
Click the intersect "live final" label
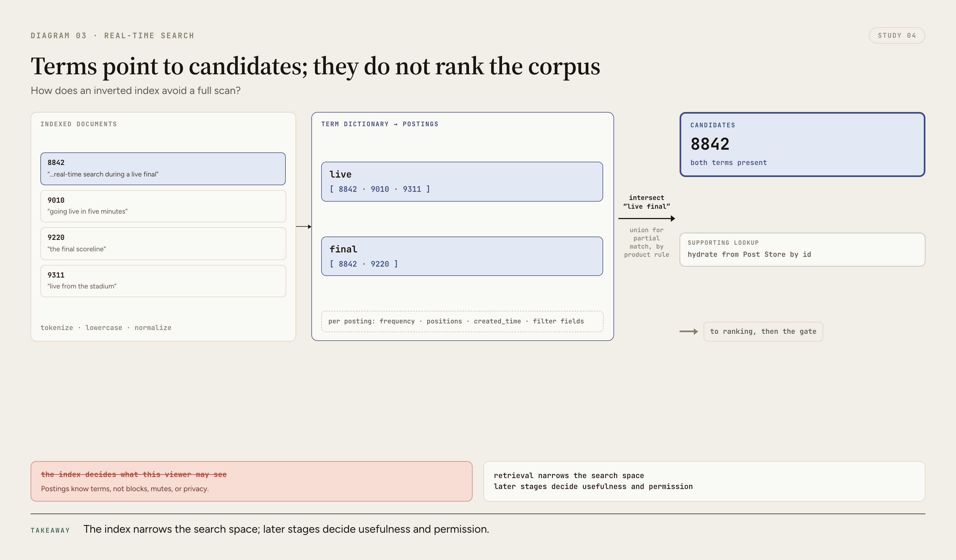coord(647,202)
